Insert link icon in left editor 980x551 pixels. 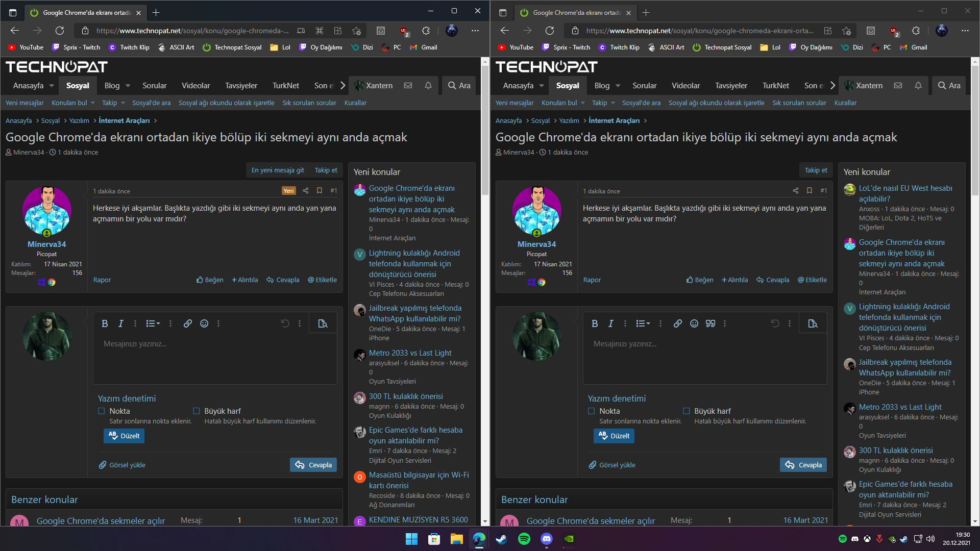[x=188, y=323]
